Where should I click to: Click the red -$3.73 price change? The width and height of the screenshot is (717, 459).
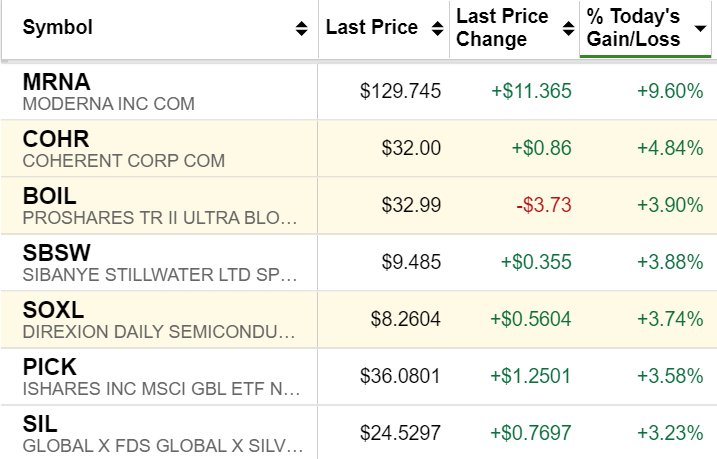pos(546,205)
